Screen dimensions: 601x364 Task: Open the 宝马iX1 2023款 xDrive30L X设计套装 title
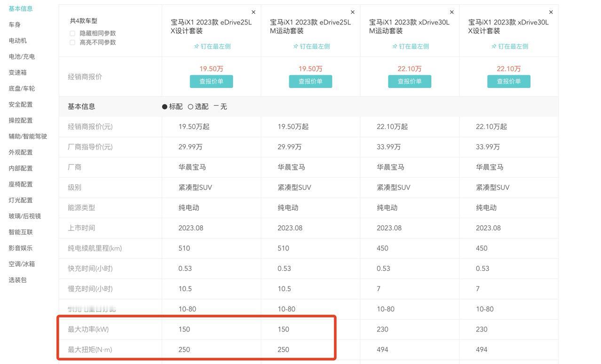(509, 26)
